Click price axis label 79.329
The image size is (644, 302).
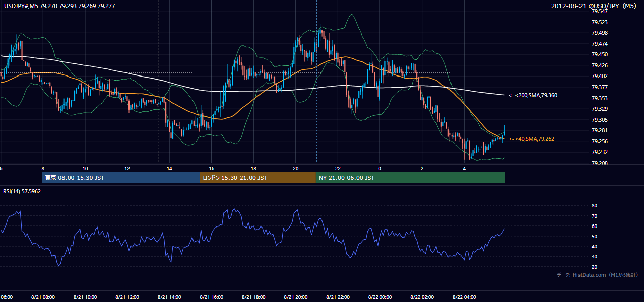[x=599, y=109]
